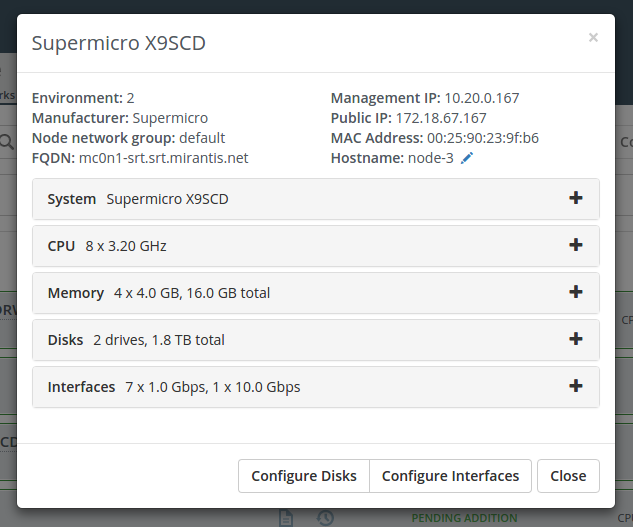
Task: Click the plus icon on CPU row
Action: (x=575, y=245)
